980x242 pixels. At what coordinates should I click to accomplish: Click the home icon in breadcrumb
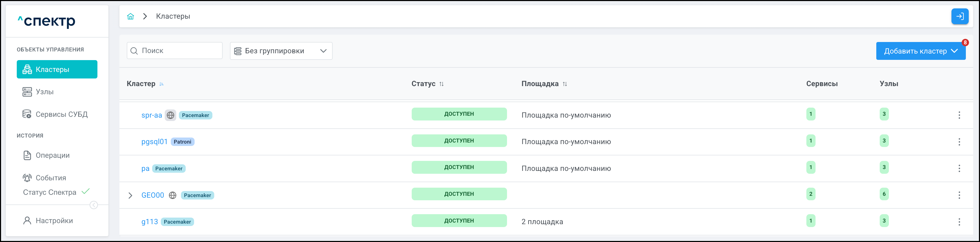130,16
